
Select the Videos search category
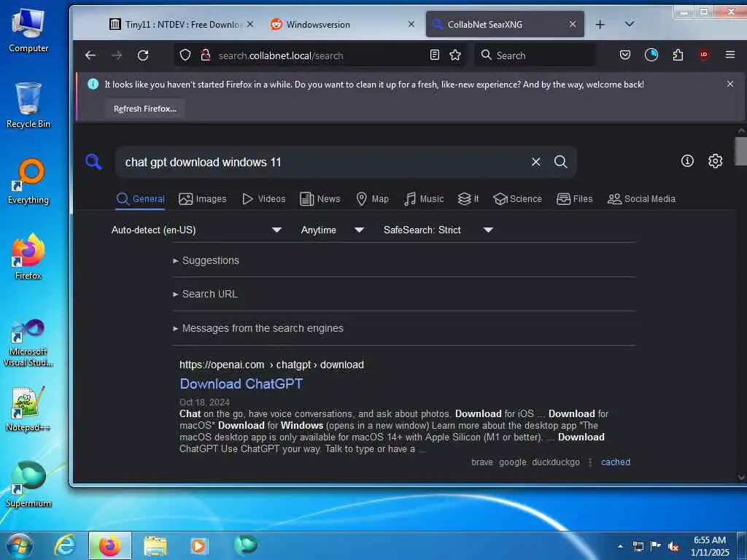(x=263, y=199)
